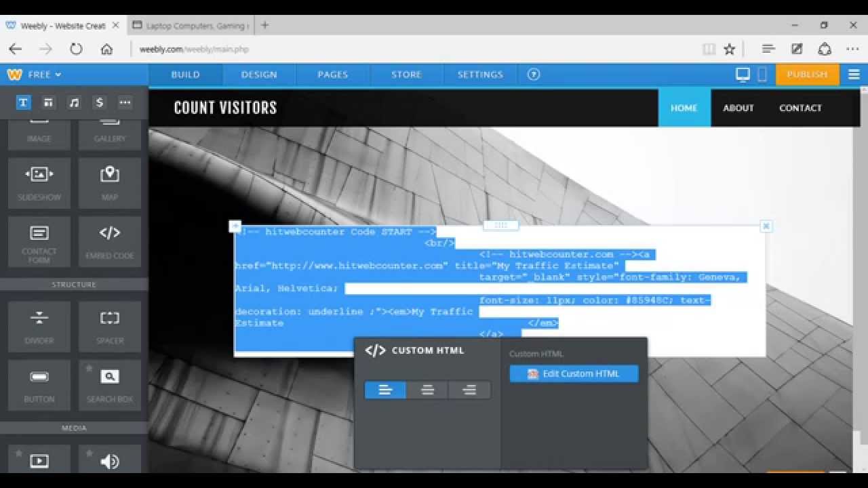Select the Basic text elements category icon
Viewport: 868px width, 488px height.
point(23,102)
